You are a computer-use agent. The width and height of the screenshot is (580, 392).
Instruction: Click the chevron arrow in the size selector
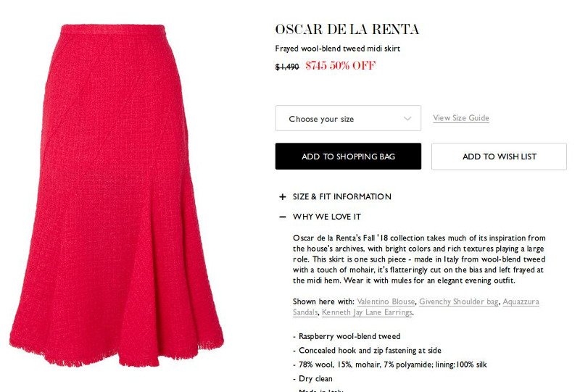407,119
